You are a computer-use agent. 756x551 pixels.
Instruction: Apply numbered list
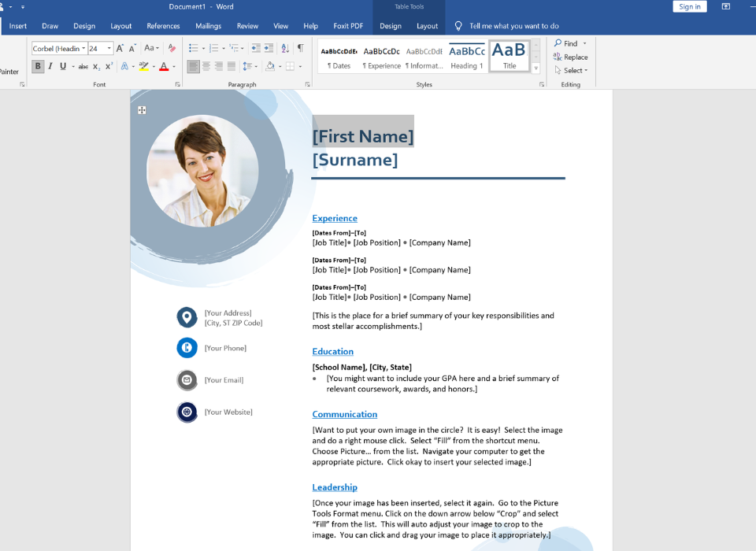coord(213,48)
